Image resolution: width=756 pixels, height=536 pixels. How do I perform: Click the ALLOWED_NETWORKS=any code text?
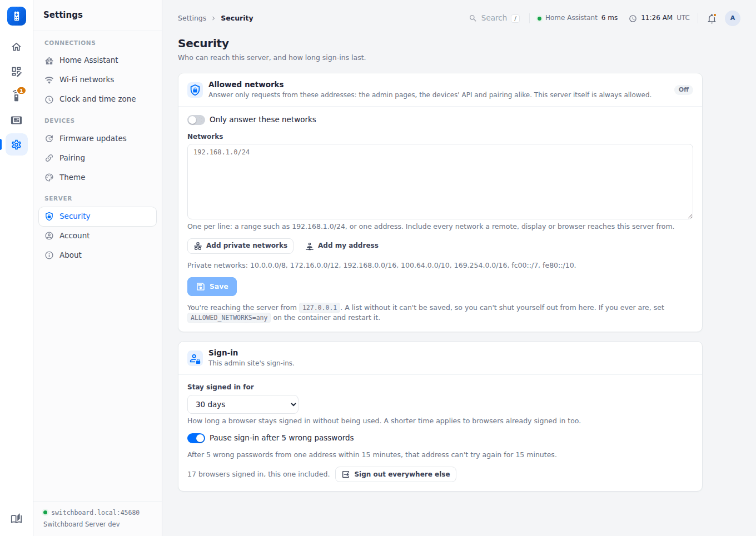point(229,318)
